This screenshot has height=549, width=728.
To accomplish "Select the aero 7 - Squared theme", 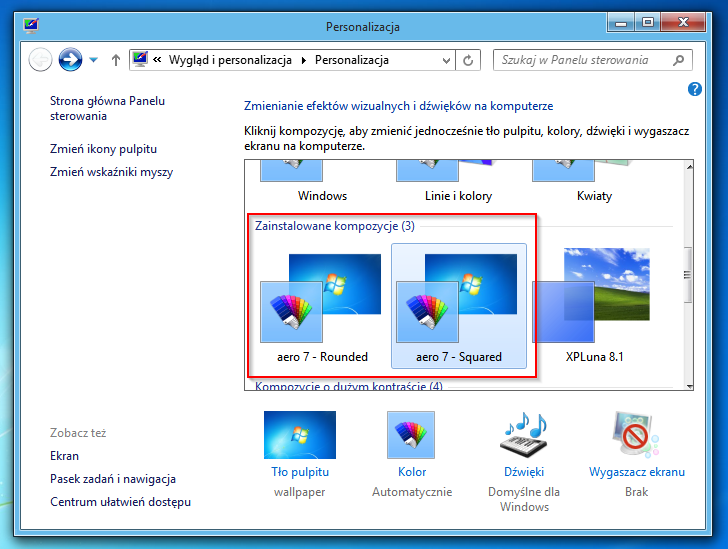I will [x=459, y=306].
